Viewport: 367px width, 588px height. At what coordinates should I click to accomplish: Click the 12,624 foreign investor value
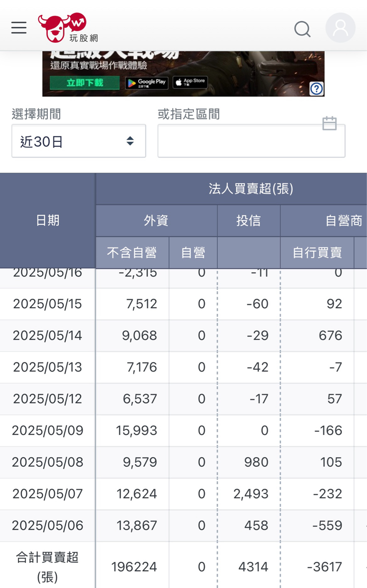(137, 494)
